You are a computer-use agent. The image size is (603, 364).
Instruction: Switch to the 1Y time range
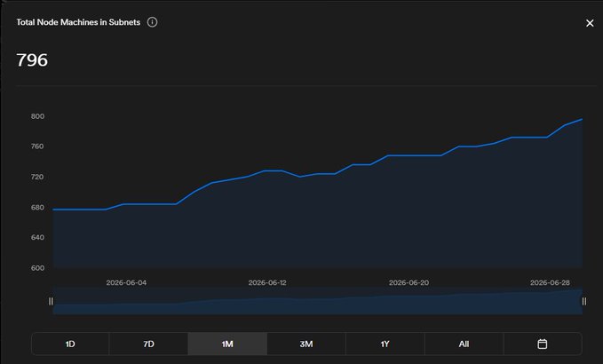385,344
